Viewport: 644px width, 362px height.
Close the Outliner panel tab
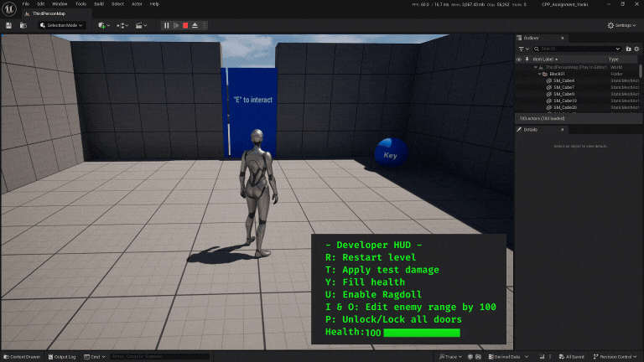[x=563, y=39]
